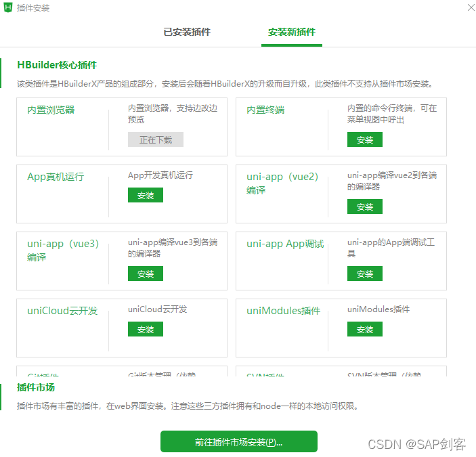Install the uni-app (vue3) 编译 plugin
The image size is (476, 457).
tap(146, 274)
